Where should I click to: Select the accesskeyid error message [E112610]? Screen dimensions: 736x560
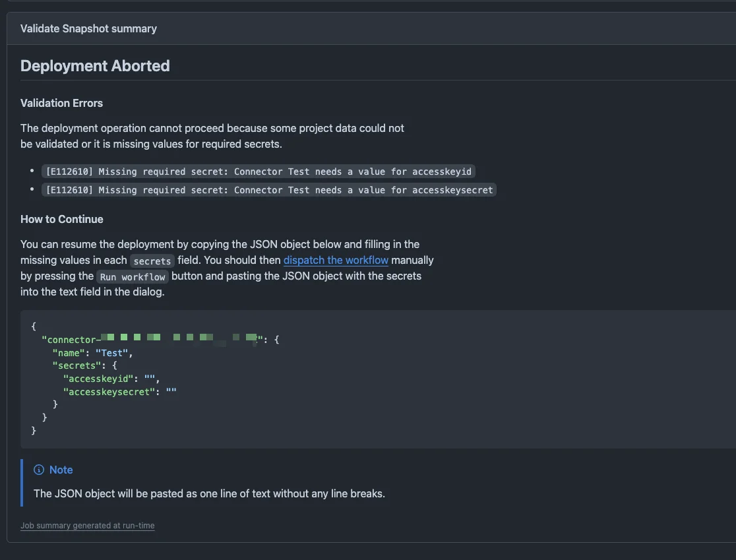point(259,171)
